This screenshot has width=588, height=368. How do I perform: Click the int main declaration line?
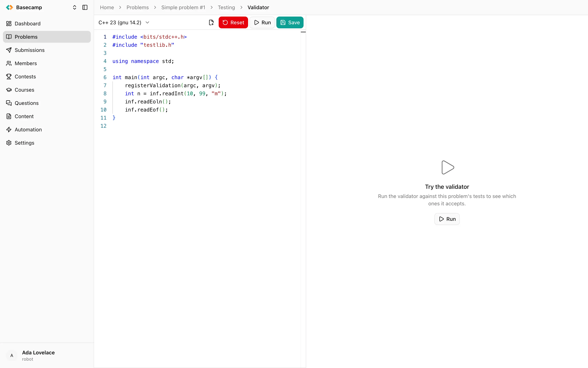165,77
